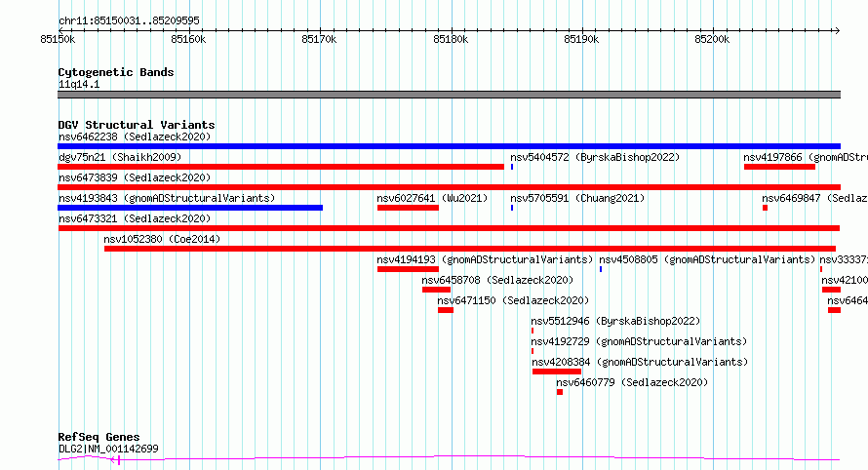Open the DLG2|NM_001142699 gene label
Viewport: 868px width, 470px height.
tap(108, 449)
